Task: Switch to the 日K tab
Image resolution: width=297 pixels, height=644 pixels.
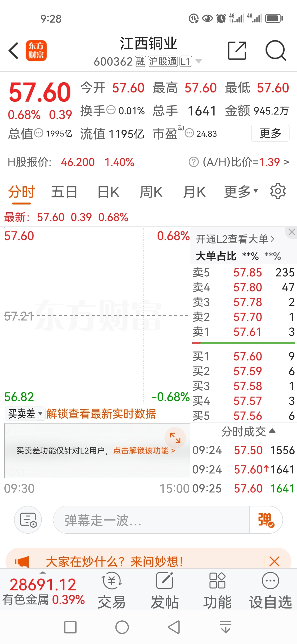Action: coord(109,192)
